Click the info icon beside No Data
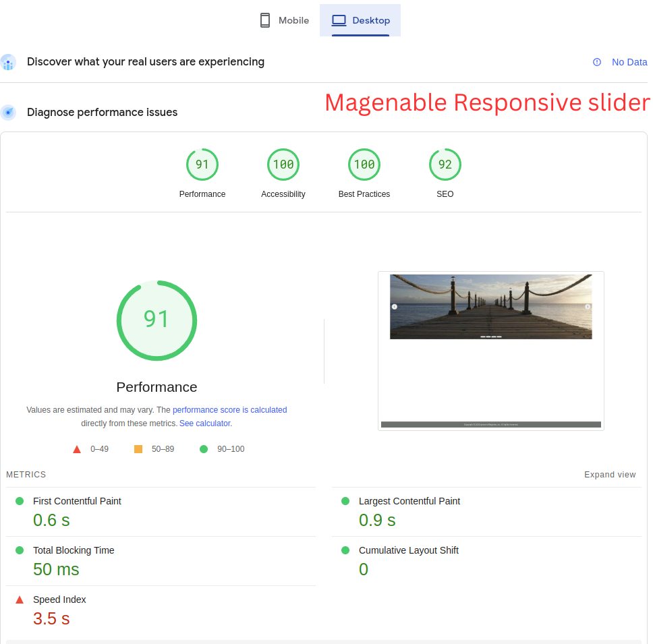 coord(597,62)
